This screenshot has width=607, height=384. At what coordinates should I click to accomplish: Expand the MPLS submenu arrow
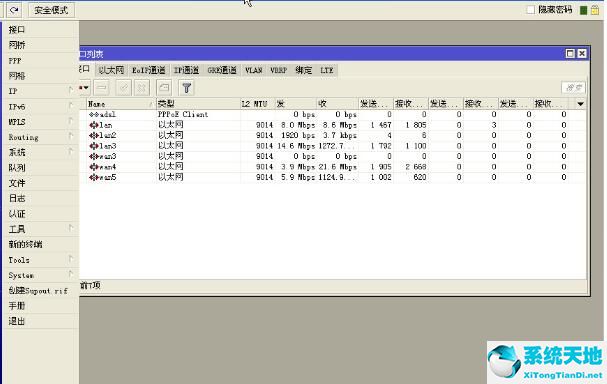click(70, 121)
